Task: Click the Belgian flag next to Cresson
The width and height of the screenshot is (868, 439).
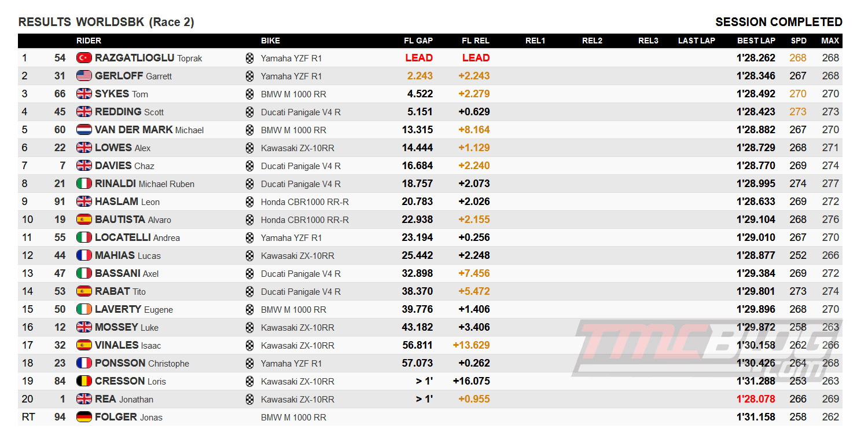Action: pyautogui.click(x=84, y=381)
